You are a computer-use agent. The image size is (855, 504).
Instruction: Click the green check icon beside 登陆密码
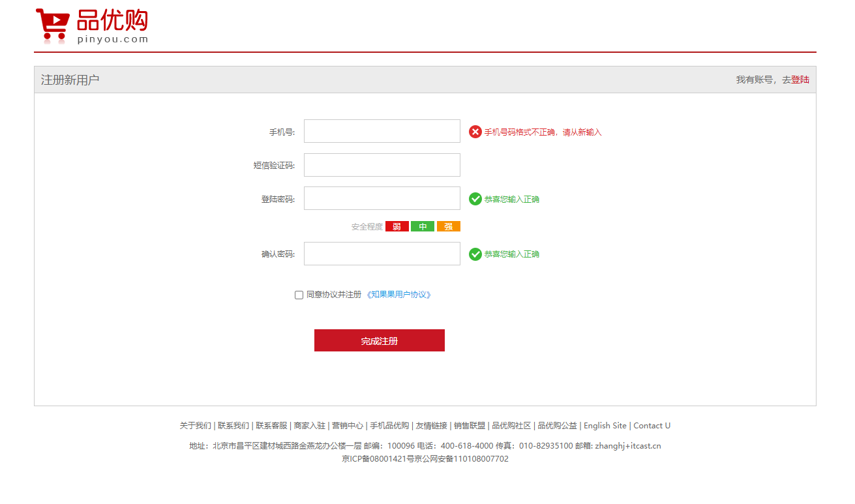[475, 199]
